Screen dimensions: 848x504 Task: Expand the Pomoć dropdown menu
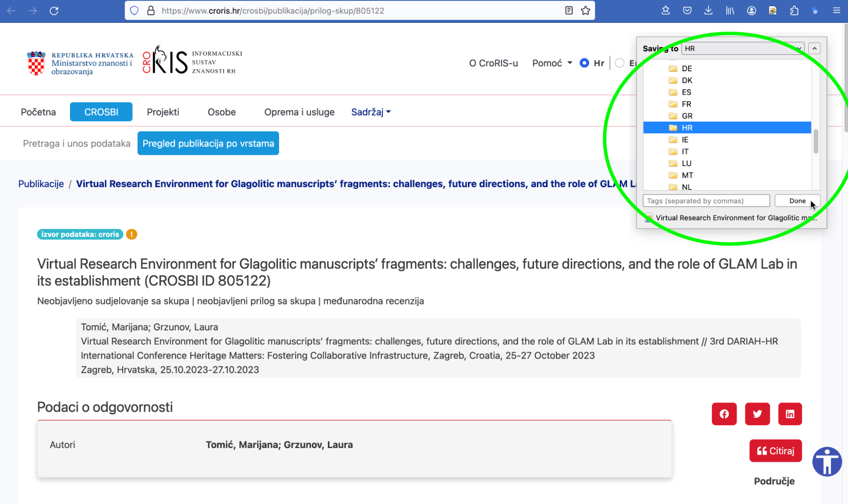pos(552,63)
